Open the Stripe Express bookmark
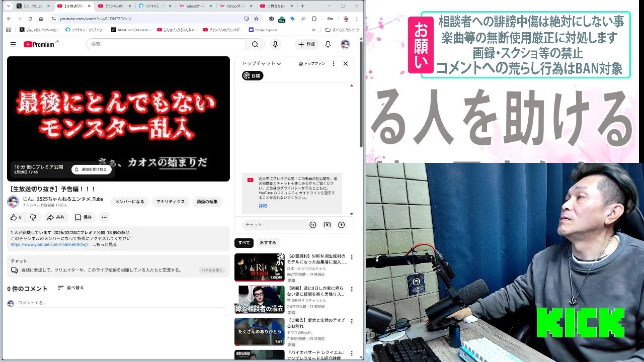Viewport: 644px width, 362px height. (x=263, y=30)
